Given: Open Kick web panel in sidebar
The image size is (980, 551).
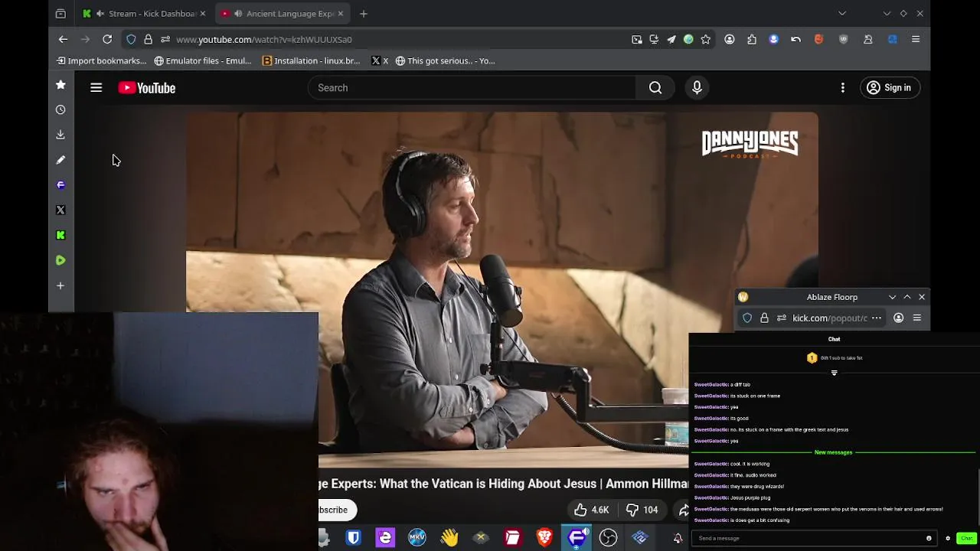Looking at the screenshot, I should [x=60, y=235].
